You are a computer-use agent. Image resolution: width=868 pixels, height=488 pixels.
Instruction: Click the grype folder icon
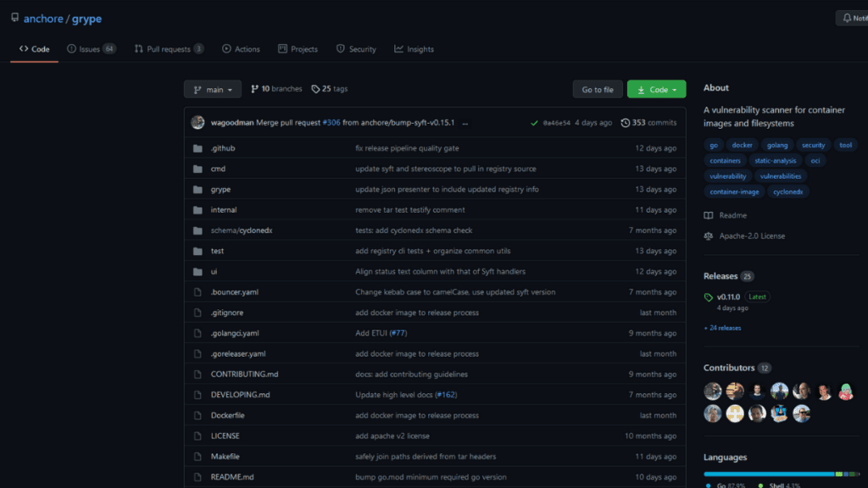click(198, 189)
